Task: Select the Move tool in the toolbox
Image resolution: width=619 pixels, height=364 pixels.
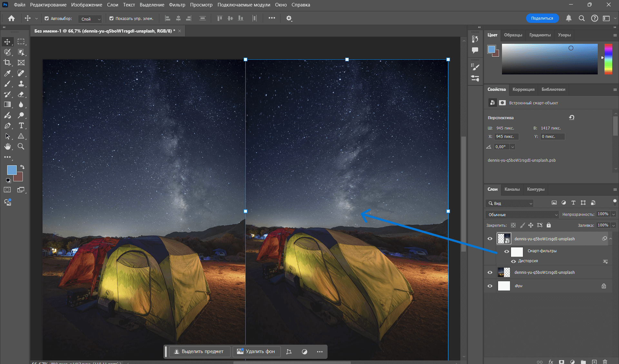Action: click(7, 42)
